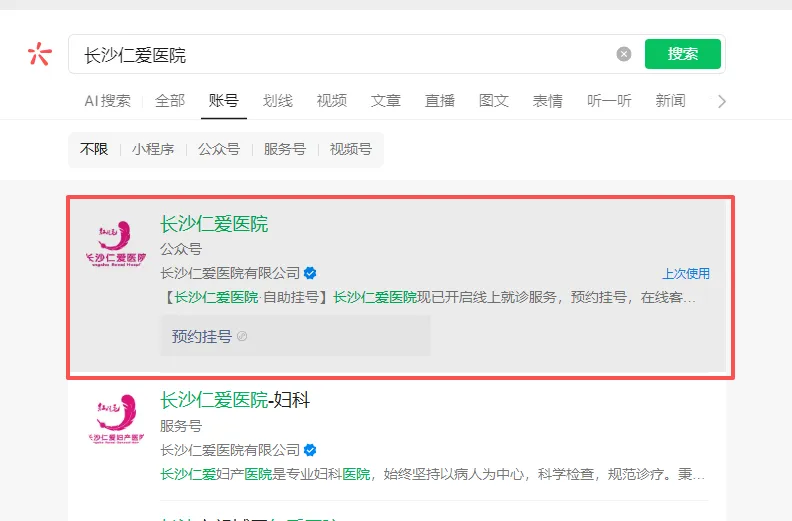Filter accounts by 公众号
This screenshot has width=792, height=521.
(219, 149)
